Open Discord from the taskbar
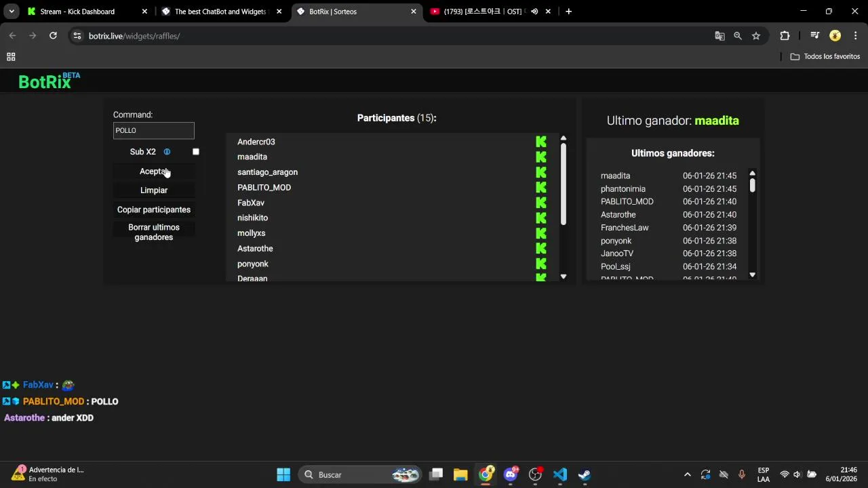 tap(511, 474)
